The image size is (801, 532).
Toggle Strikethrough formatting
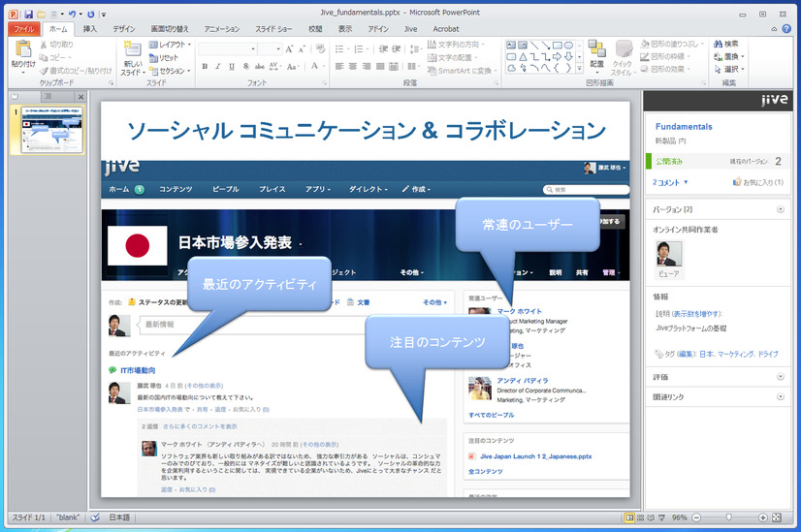point(260,66)
